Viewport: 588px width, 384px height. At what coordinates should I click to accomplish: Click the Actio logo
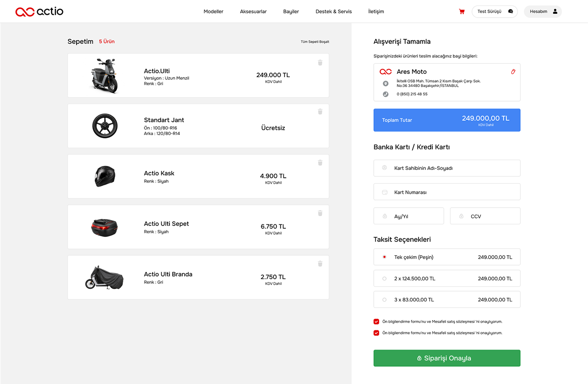pos(39,12)
